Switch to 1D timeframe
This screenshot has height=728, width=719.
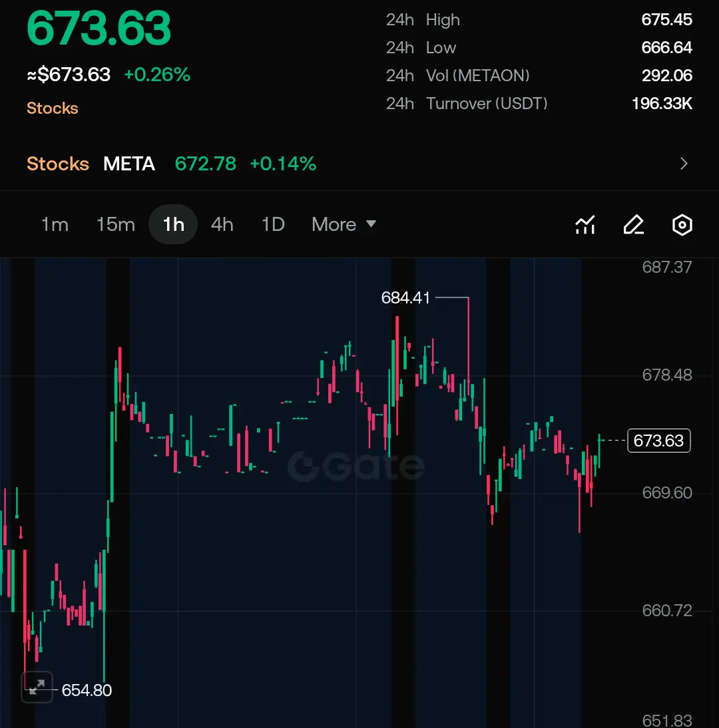pyautogui.click(x=273, y=224)
